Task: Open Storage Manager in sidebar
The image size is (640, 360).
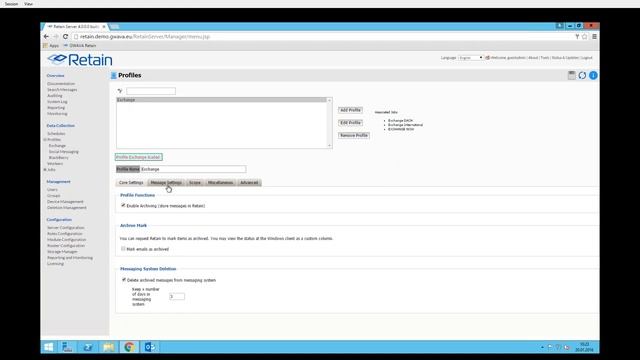Action: coord(62,252)
